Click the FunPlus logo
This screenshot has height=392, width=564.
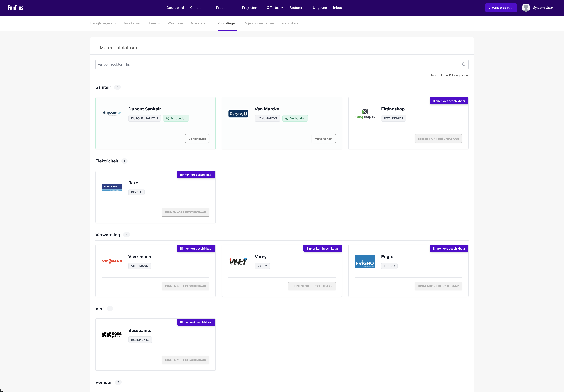pos(15,8)
